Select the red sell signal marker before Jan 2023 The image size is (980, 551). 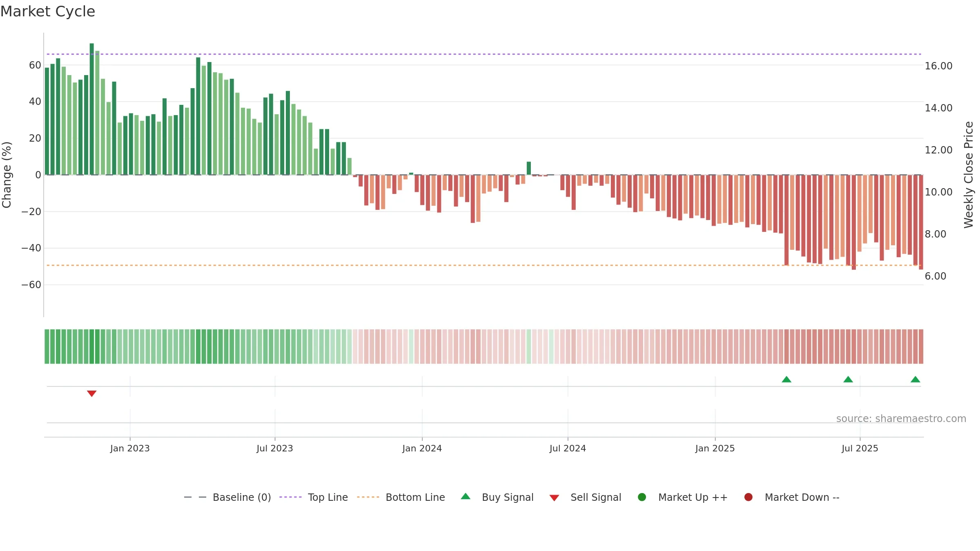91,393
